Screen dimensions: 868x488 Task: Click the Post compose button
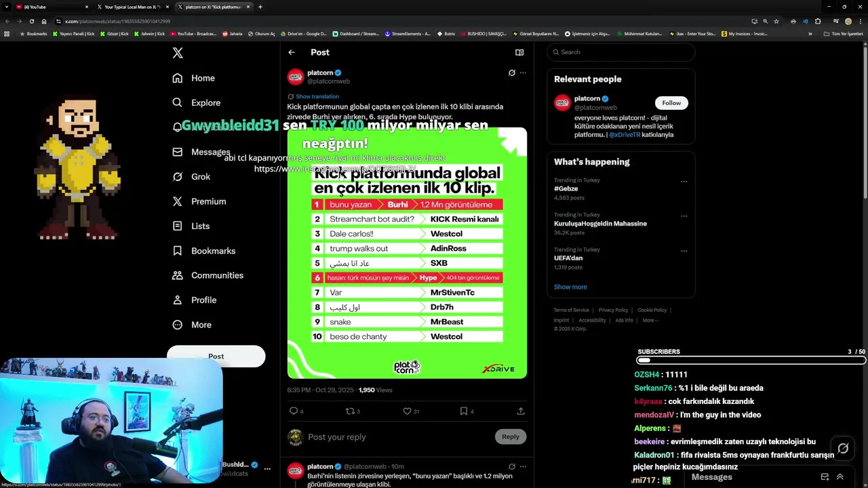tap(216, 357)
